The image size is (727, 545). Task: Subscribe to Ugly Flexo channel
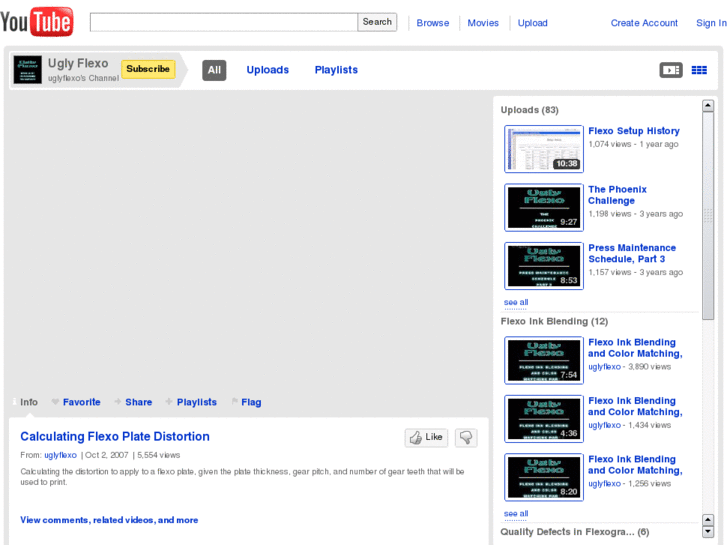coord(148,69)
